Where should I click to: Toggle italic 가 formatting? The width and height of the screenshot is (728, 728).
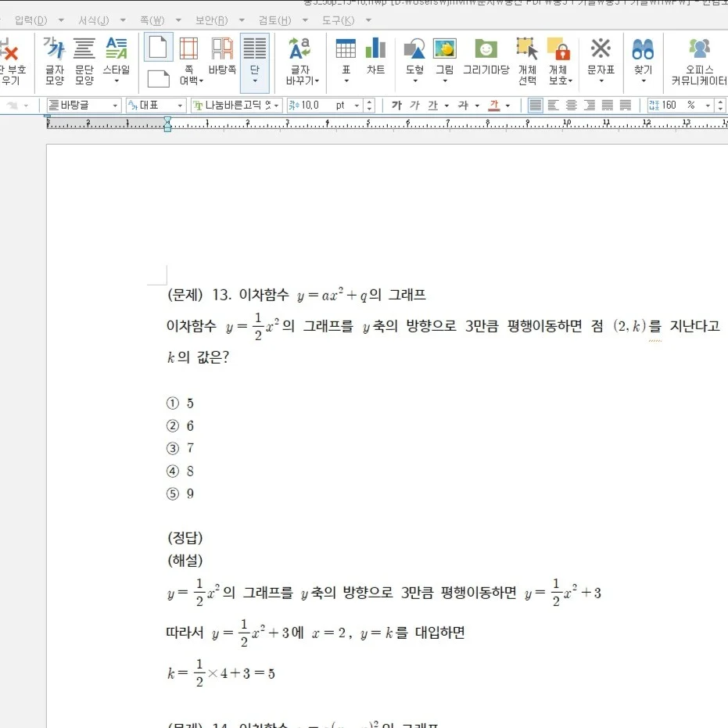(414, 106)
